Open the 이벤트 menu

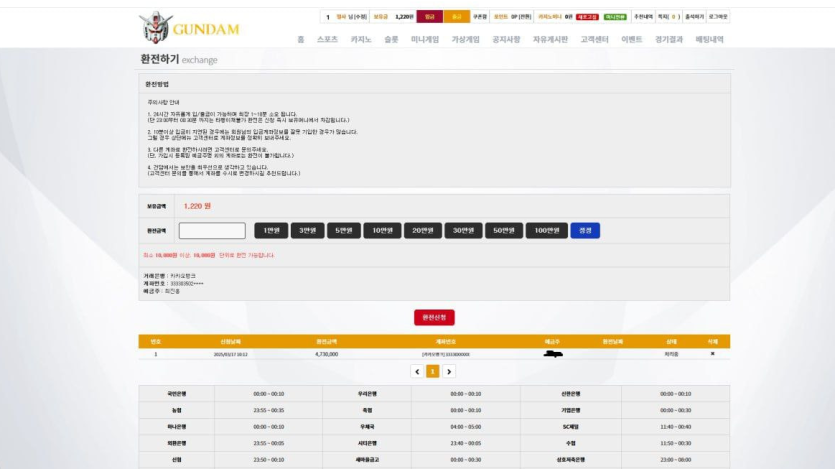[632, 39]
